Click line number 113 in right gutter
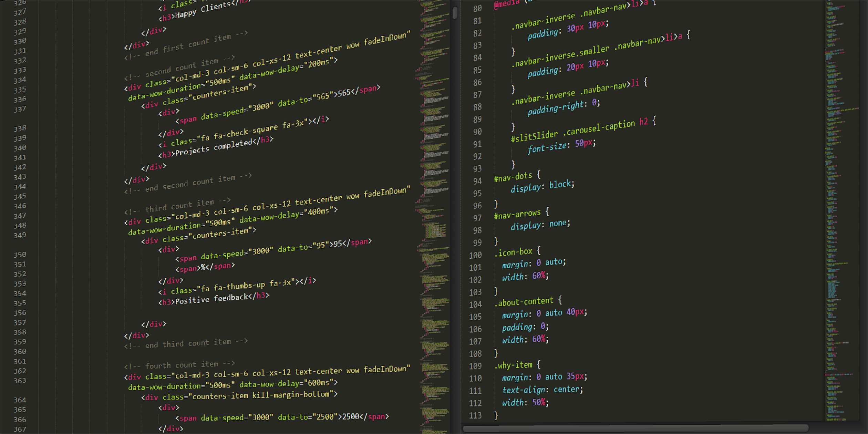Screen dimensions: 868x434 click(475, 415)
